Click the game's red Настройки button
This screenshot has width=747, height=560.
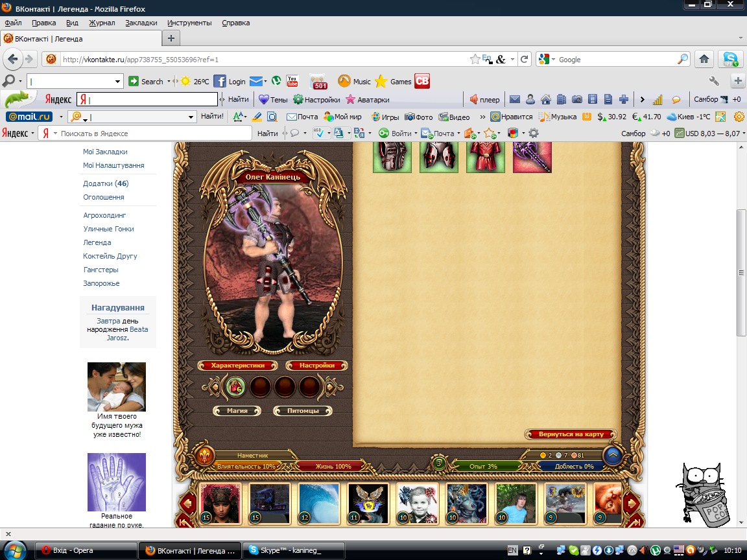(317, 366)
